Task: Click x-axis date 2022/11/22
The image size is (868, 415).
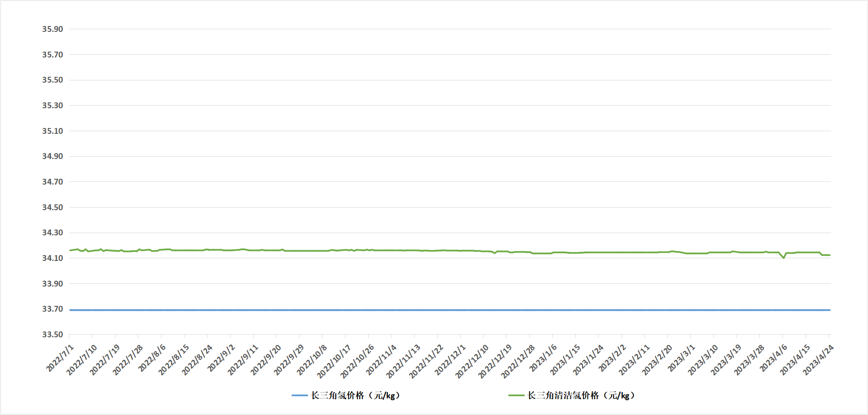Action: [426, 362]
